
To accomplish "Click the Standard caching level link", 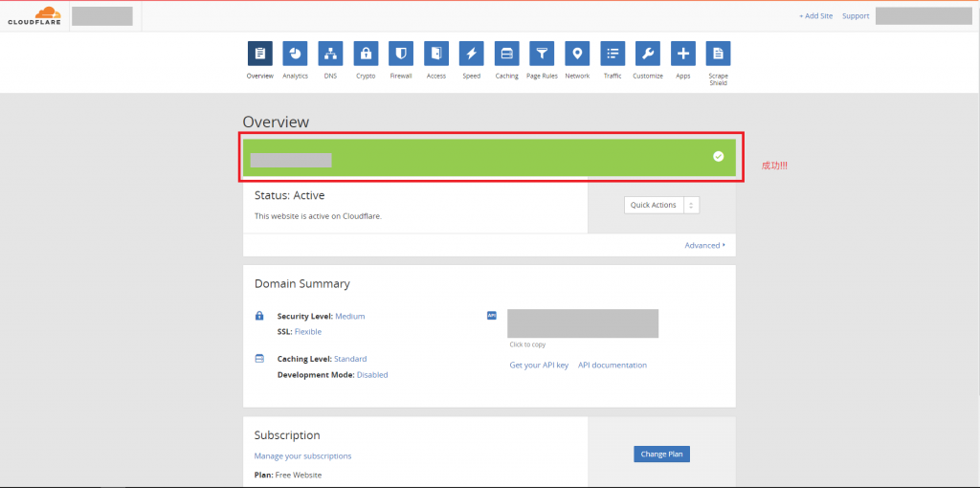I will click(x=350, y=359).
